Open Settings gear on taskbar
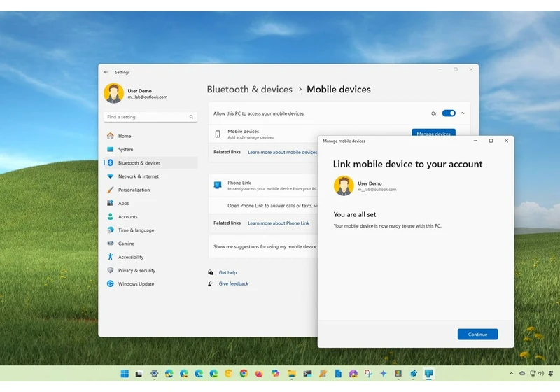This screenshot has height=392, width=560. click(154, 374)
